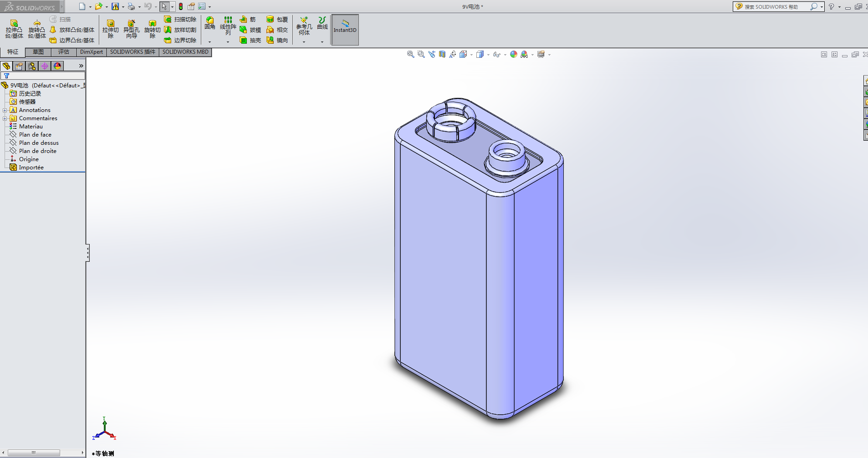Select the Importée feature in the tree
This screenshot has width=868, height=458.
(27, 168)
